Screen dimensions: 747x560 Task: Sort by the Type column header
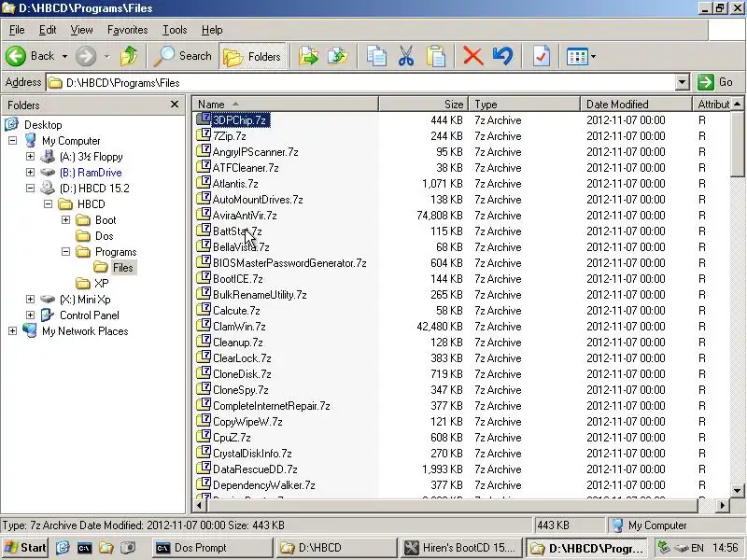[524, 105]
